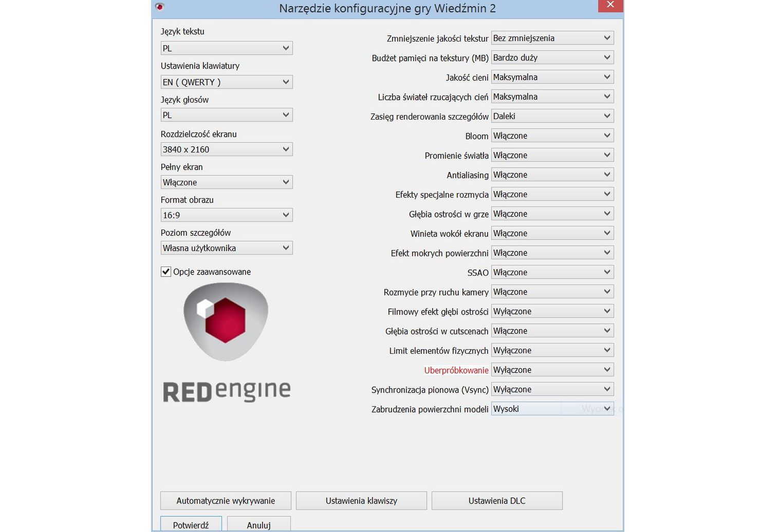Open the Jakość cieni dropdown
The width and height of the screenshot is (776, 532).
click(x=552, y=77)
